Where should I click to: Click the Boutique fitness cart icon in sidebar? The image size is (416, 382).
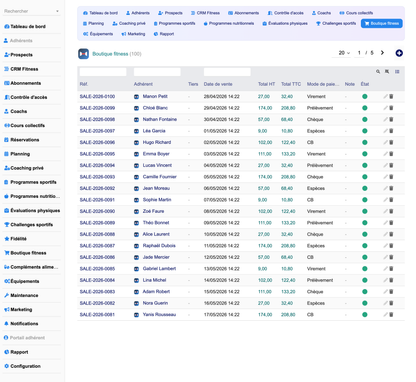click(6, 253)
